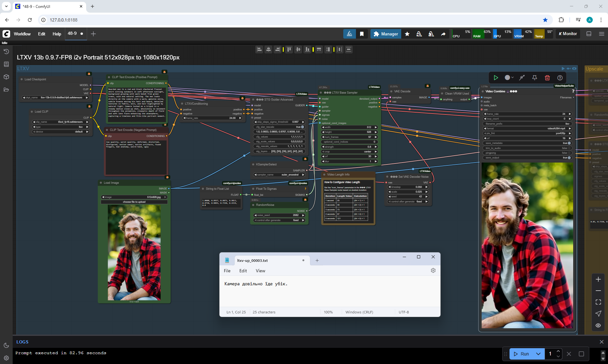608x364 pixels.
Task: Pin the selected Video Combine node
Action: [x=535, y=78]
